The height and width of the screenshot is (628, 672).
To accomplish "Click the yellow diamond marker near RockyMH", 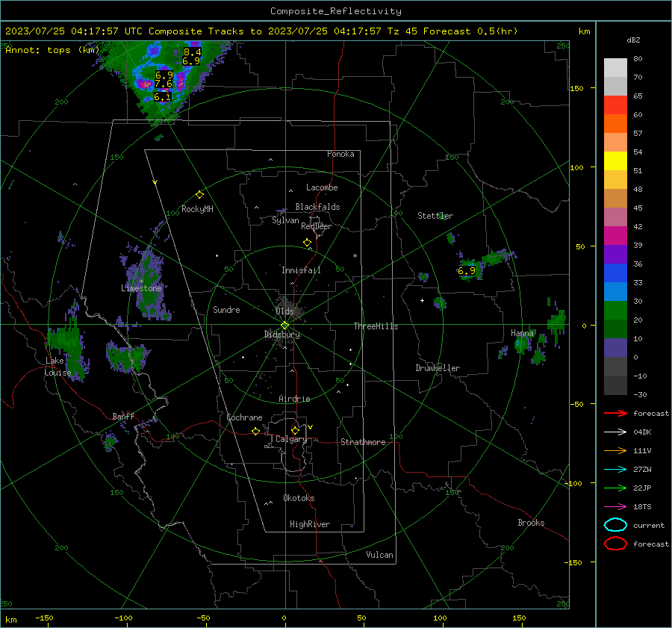I will tap(199, 195).
